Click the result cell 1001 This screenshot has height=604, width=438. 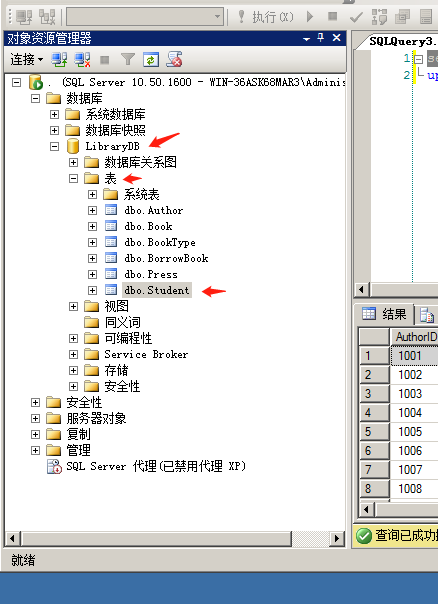click(x=414, y=356)
